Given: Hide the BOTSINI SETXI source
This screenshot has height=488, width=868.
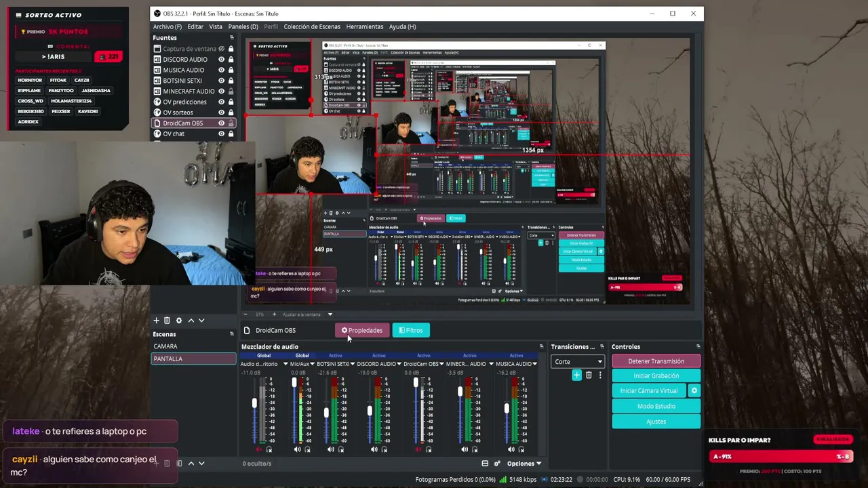Looking at the screenshot, I should (221, 81).
